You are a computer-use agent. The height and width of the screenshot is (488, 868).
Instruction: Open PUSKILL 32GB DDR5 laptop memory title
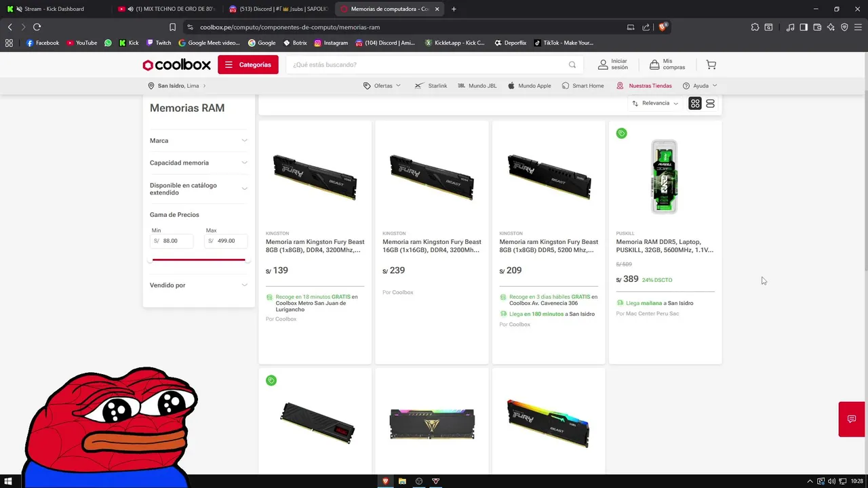665,246
